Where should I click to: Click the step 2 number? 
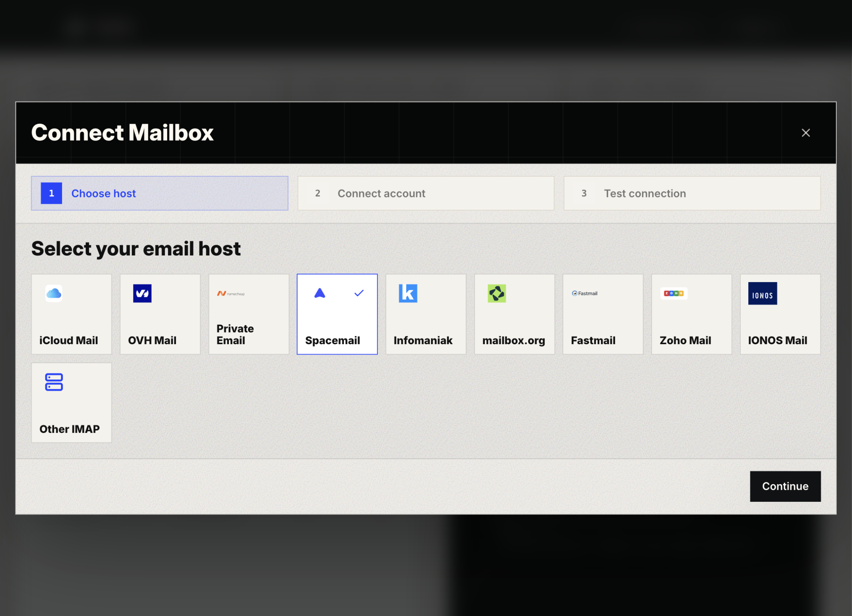(318, 193)
